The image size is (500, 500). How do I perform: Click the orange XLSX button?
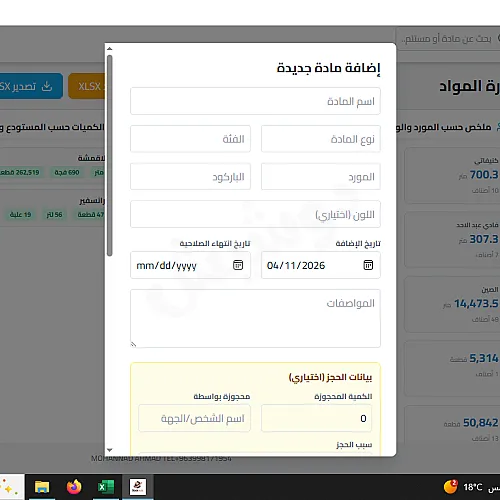[x=87, y=86]
